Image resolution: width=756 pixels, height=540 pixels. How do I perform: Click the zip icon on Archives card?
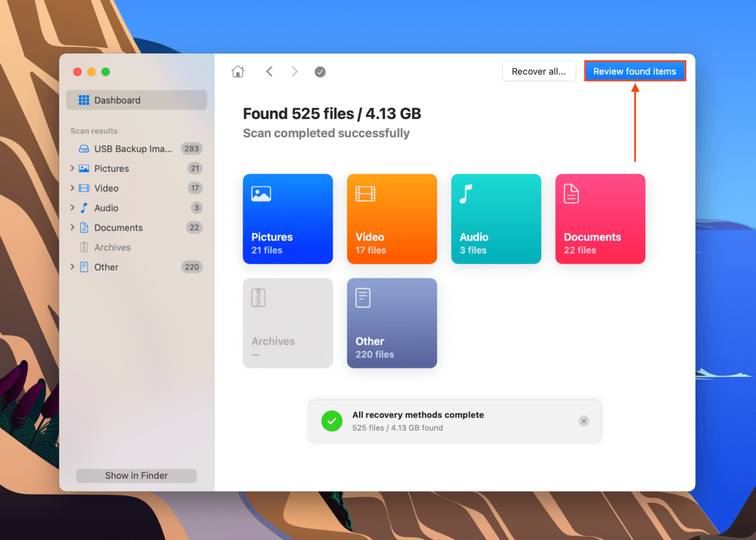click(258, 297)
